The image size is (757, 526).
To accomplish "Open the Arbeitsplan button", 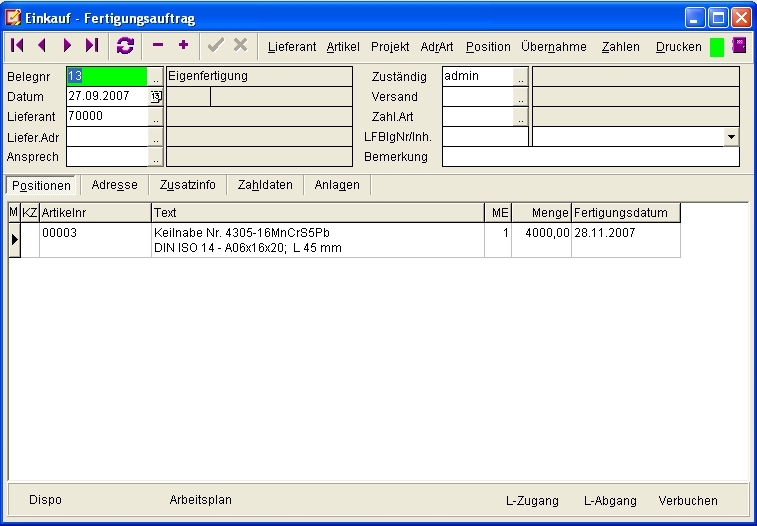I will pos(200,500).
